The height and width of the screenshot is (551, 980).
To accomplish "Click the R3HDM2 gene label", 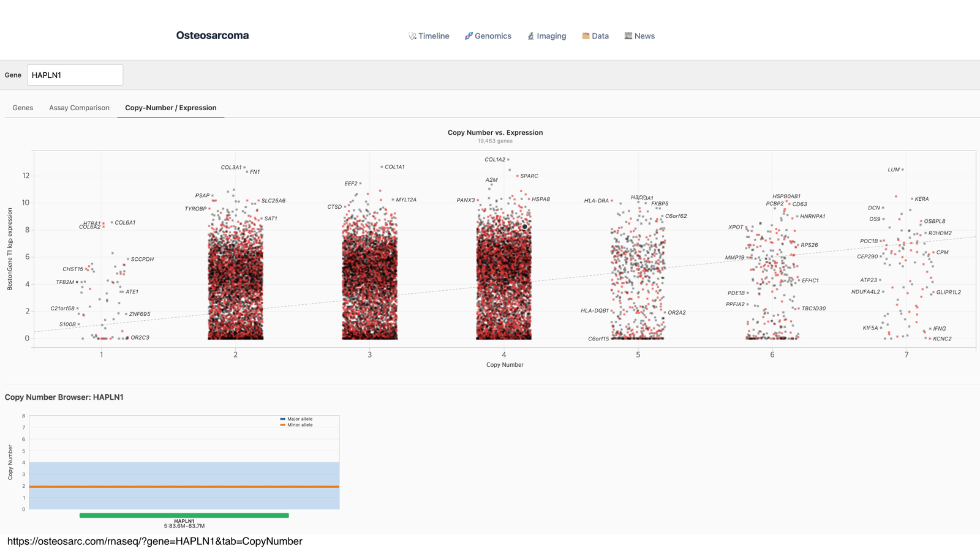I will [940, 233].
